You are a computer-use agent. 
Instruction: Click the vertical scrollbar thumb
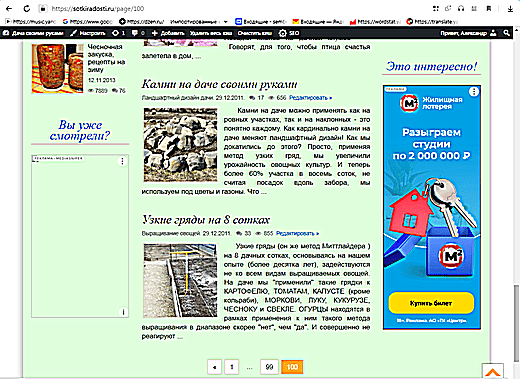(x=517, y=323)
